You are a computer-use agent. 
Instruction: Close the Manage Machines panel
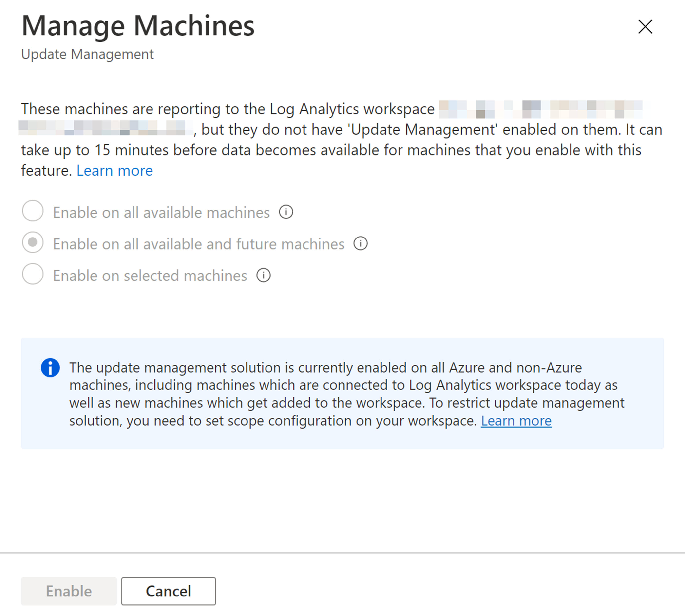pyautogui.click(x=645, y=26)
